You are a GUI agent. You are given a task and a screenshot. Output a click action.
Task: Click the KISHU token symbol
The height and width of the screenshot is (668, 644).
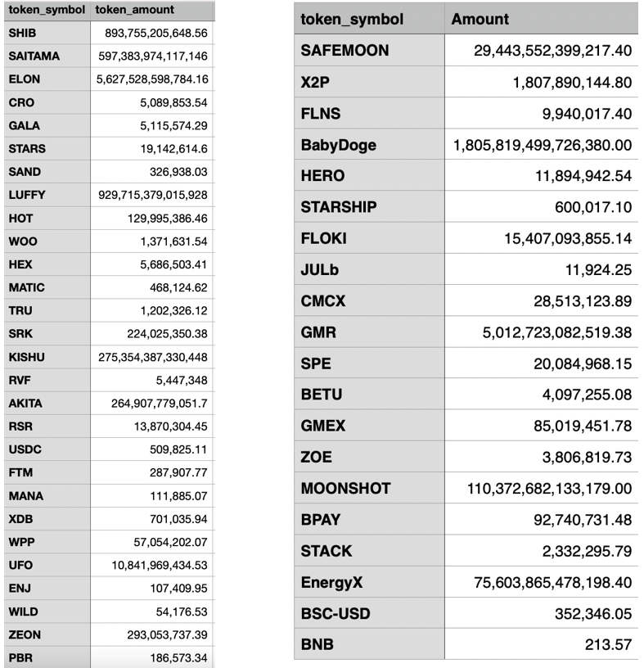click(x=26, y=357)
